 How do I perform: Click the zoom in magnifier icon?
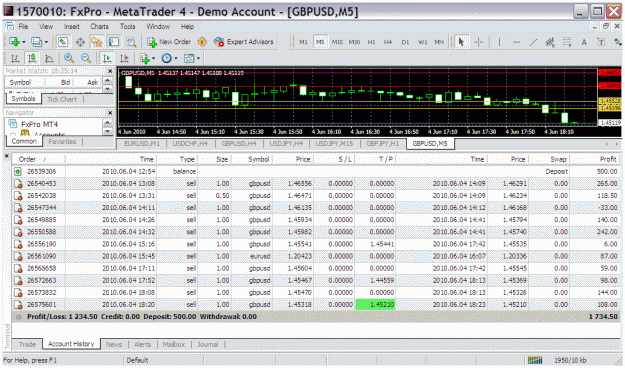pos(69,58)
